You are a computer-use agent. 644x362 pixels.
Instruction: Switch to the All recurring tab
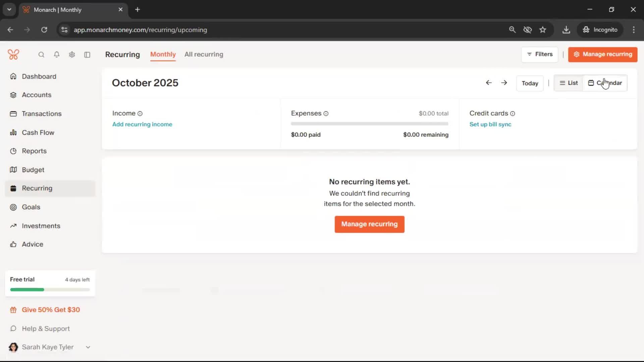point(204,54)
